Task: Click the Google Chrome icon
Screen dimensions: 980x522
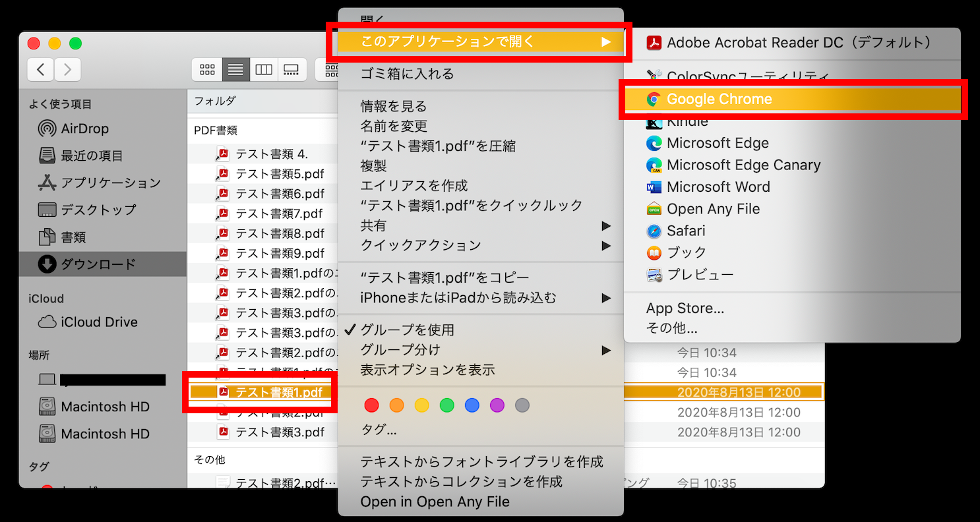Action: [x=654, y=100]
